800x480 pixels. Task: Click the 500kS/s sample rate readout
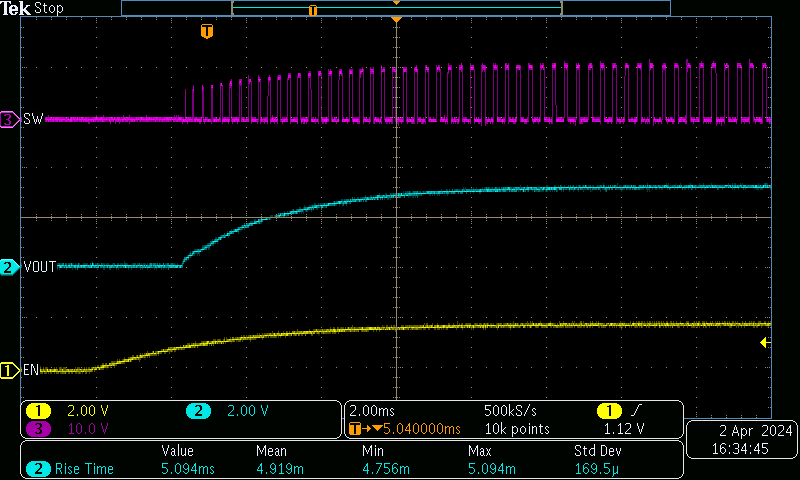(510, 411)
